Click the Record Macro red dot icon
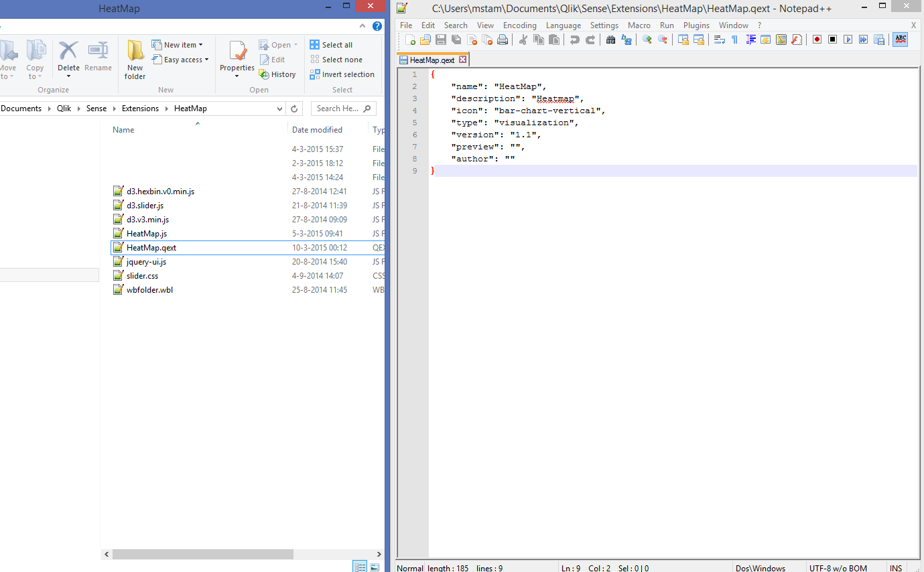The width and height of the screenshot is (924, 572). [817, 40]
